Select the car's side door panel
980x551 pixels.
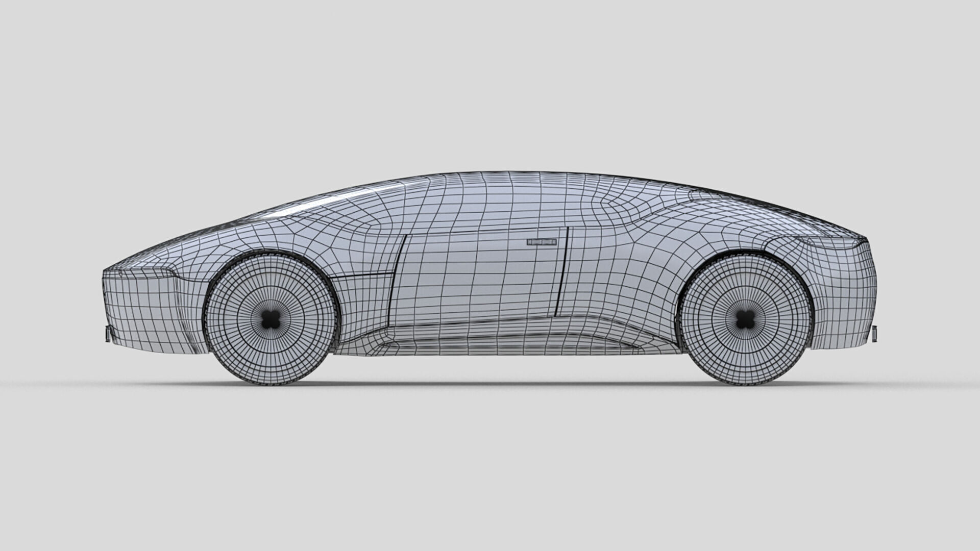(478, 276)
